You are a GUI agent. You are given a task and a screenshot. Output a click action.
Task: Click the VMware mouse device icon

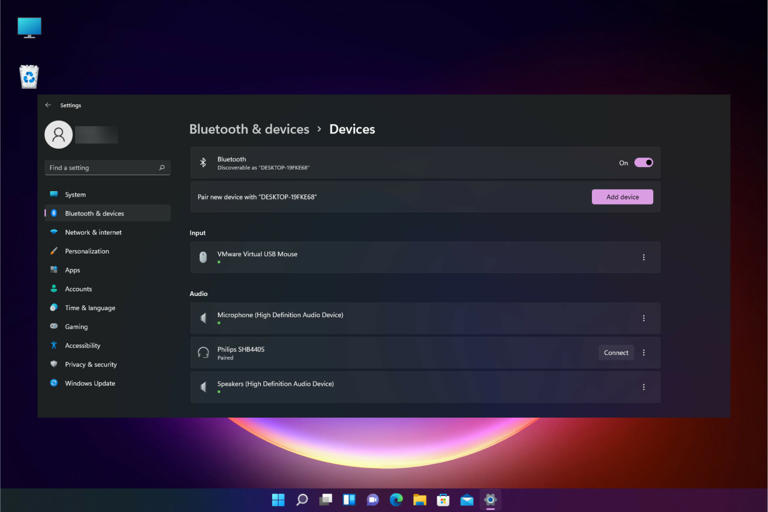pyautogui.click(x=203, y=257)
